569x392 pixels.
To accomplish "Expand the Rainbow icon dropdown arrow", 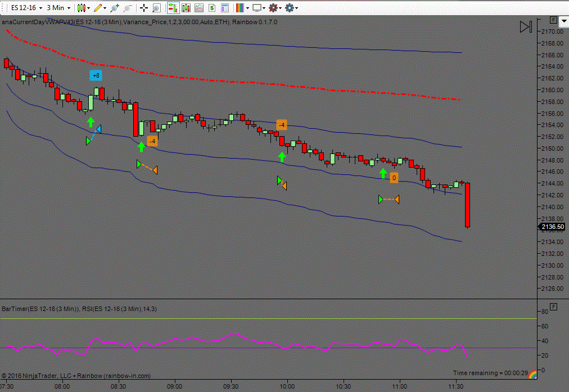I will click(x=247, y=8).
